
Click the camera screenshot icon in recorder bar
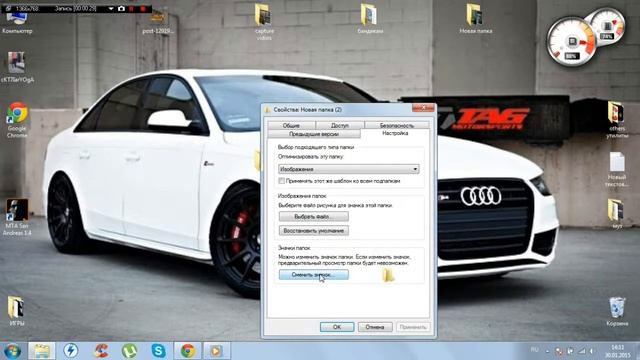(121, 8)
